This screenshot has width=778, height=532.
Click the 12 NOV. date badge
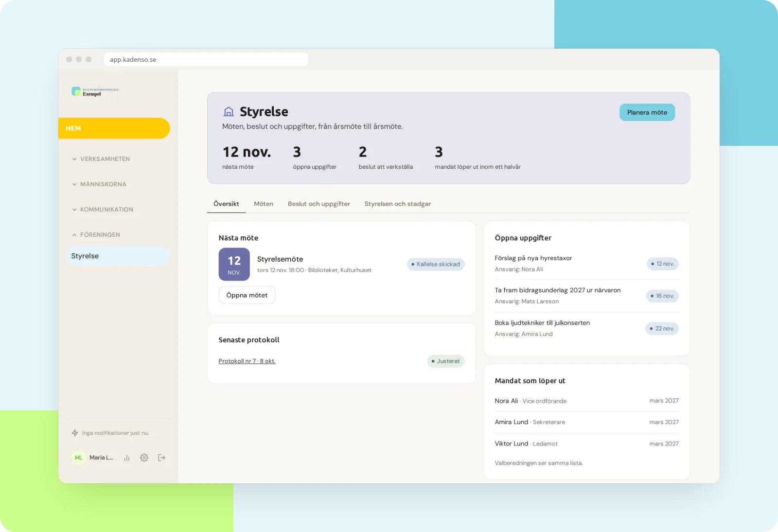[x=234, y=265]
